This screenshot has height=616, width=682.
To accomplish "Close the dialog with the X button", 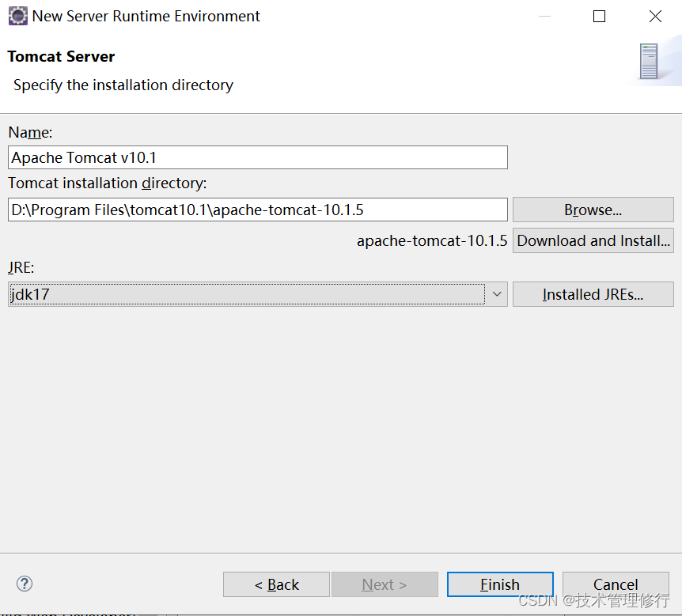I will coord(655,17).
